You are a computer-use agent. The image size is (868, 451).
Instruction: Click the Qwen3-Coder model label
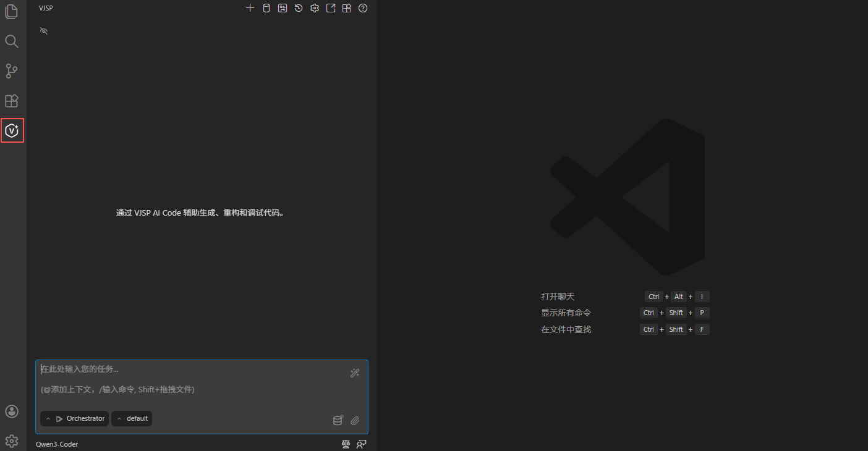pos(57,444)
